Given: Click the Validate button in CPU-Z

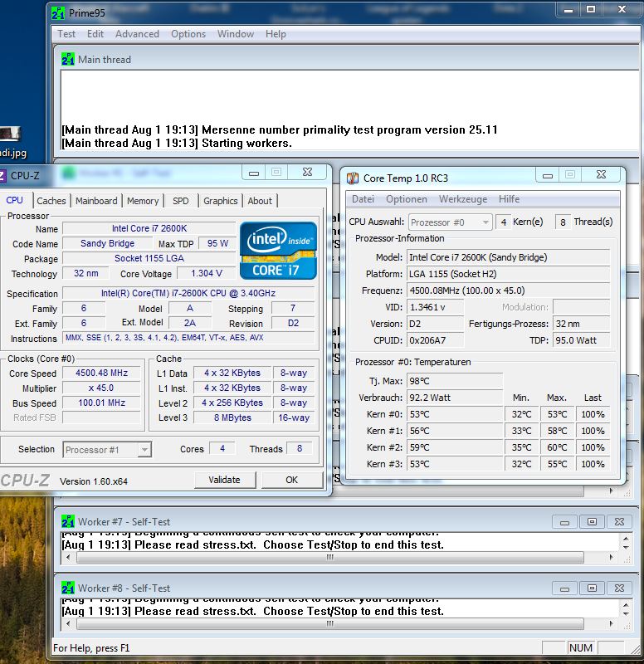Looking at the screenshot, I should click(x=224, y=480).
